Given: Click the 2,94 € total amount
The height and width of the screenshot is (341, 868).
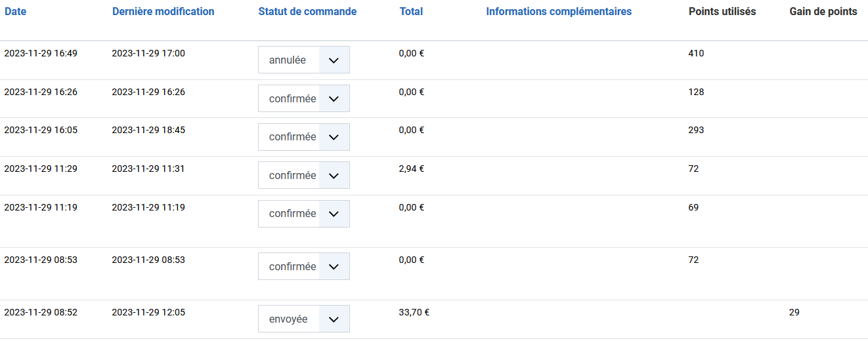Looking at the screenshot, I should click(412, 169).
